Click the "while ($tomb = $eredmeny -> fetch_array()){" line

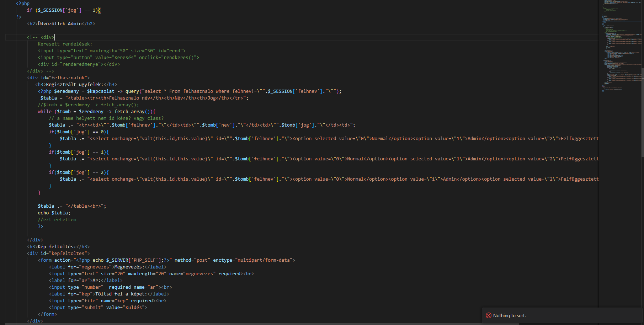click(x=97, y=112)
